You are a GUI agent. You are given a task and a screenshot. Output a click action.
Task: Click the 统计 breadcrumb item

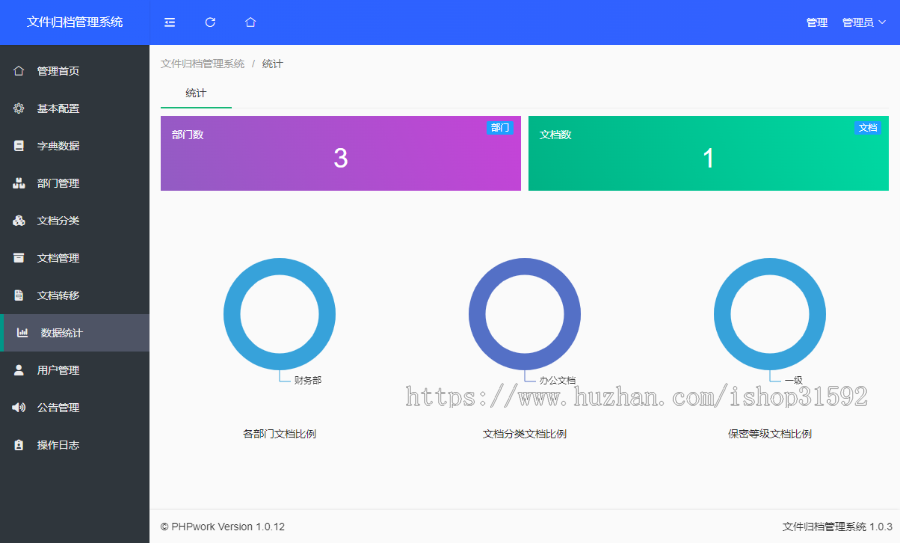point(272,64)
